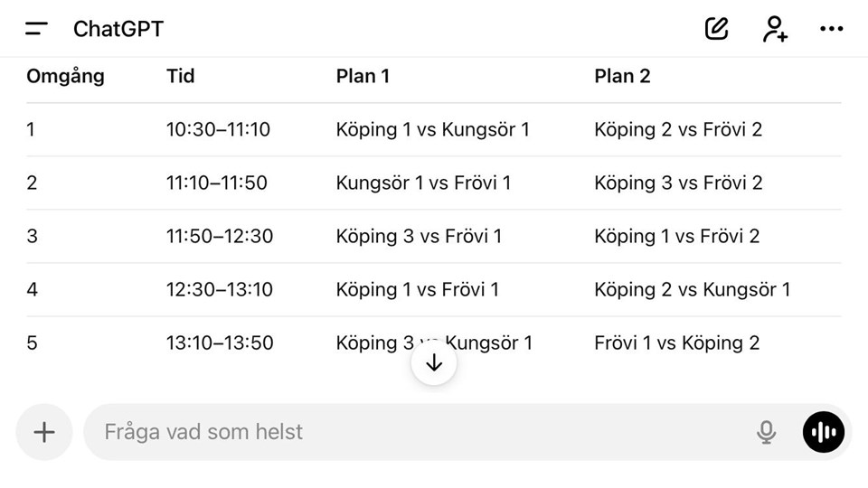This screenshot has width=868, height=488.
Task: Tap the 'Köping 1 vs Kungsör 1' cell
Action: pyautogui.click(x=432, y=129)
